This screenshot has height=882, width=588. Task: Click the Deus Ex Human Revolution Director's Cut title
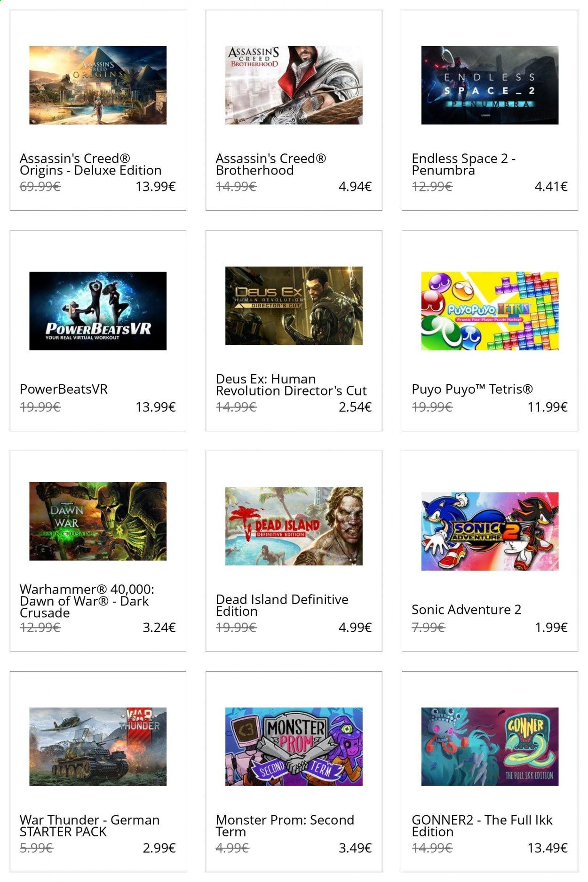coord(291,385)
